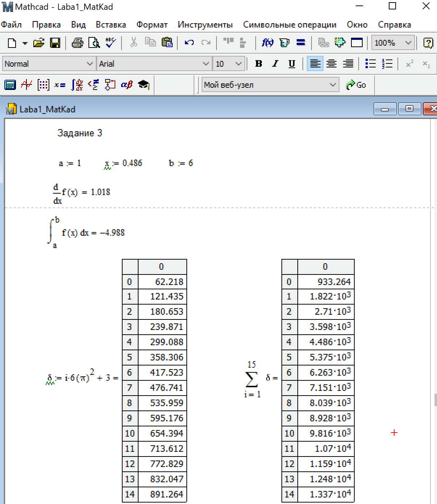Open the Vector and Matrix toolbar icon

tap(43, 85)
